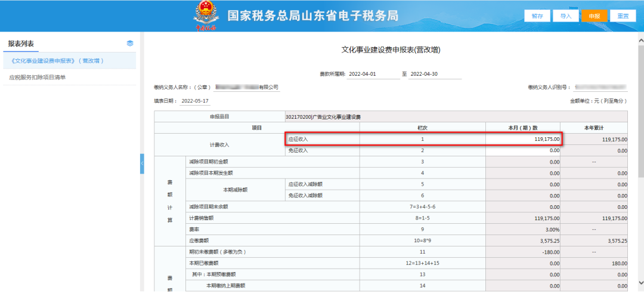The width and height of the screenshot is (644, 293).
Task: Click the tax bureau emblem logo
Action: (206, 16)
